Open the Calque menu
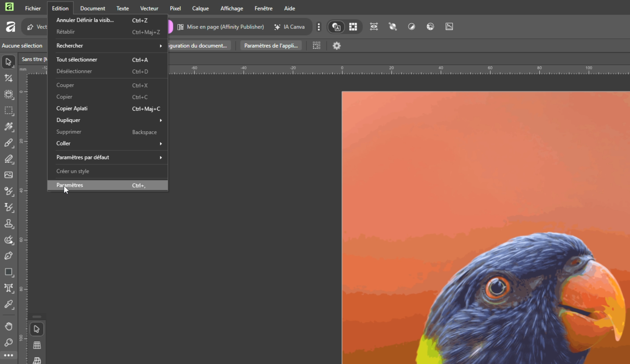The height and width of the screenshot is (364, 630). [x=200, y=8]
